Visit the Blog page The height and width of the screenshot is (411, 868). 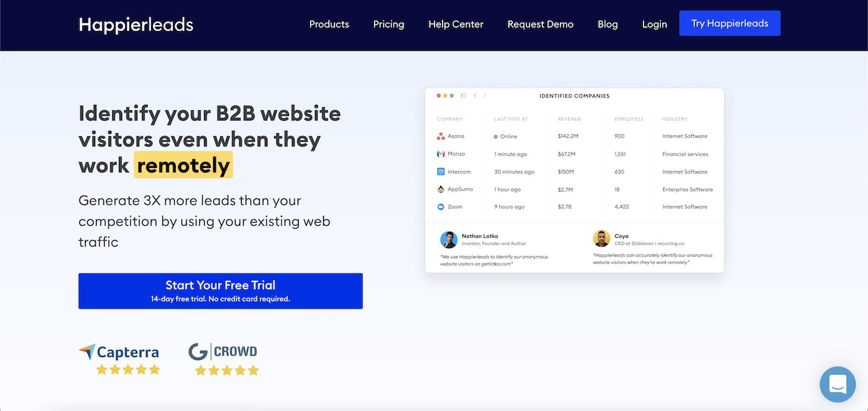tap(608, 24)
